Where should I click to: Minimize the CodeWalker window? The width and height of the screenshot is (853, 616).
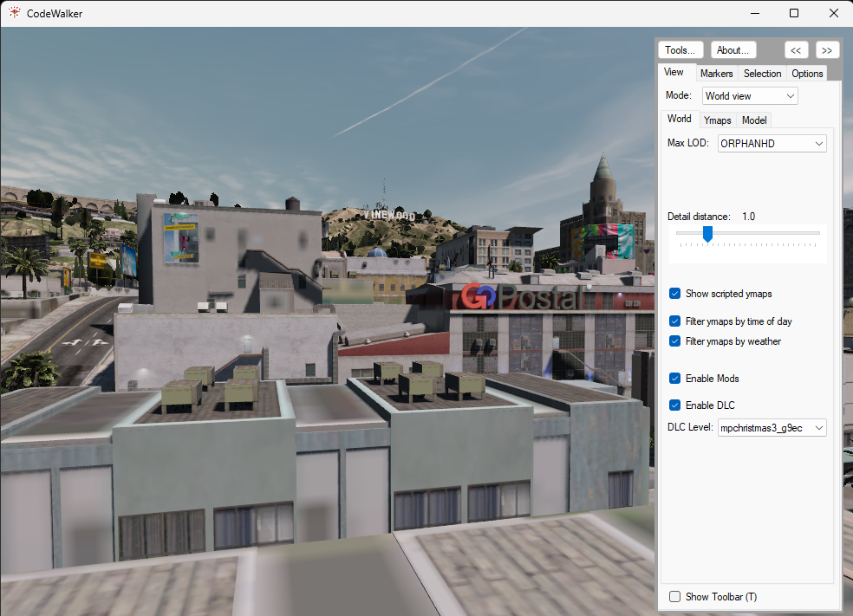point(755,13)
